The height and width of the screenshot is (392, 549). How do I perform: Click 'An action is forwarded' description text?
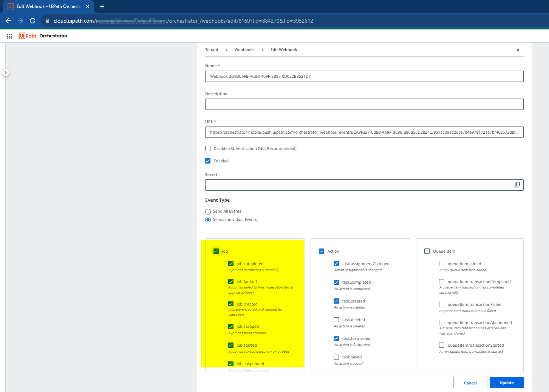click(x=352, y=345)
